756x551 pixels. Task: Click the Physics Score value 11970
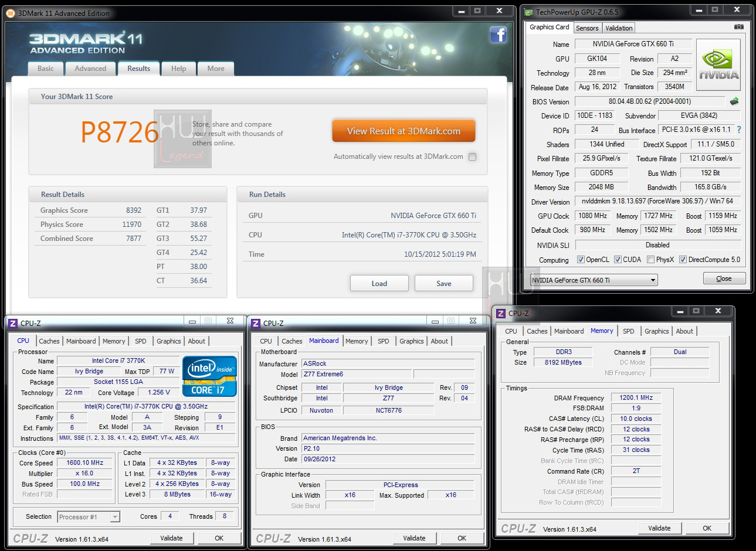click(132, 225)
